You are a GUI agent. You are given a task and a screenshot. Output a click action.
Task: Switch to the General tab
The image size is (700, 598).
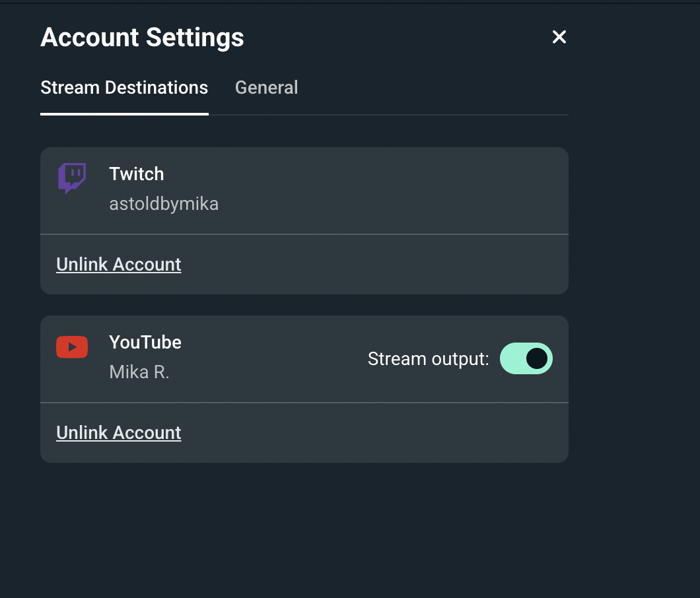[x=267, y=87]
